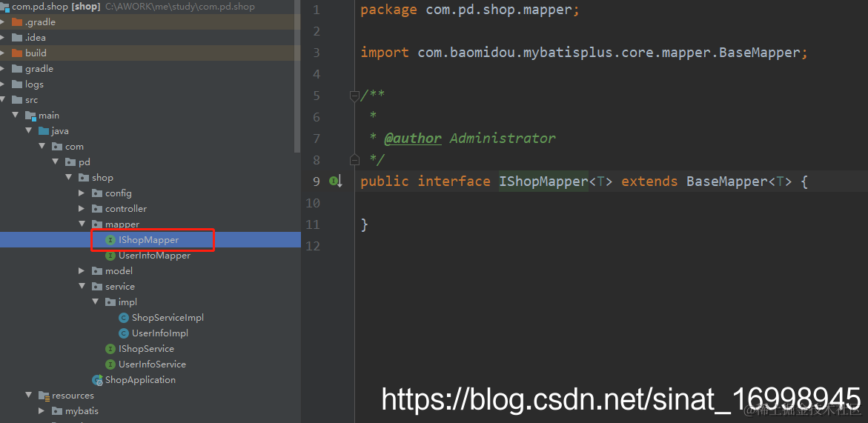Image resolution: width=868 pixels, height=423 pixels.
Task: Select the .gradle folder icon
Action: [16, 22]
